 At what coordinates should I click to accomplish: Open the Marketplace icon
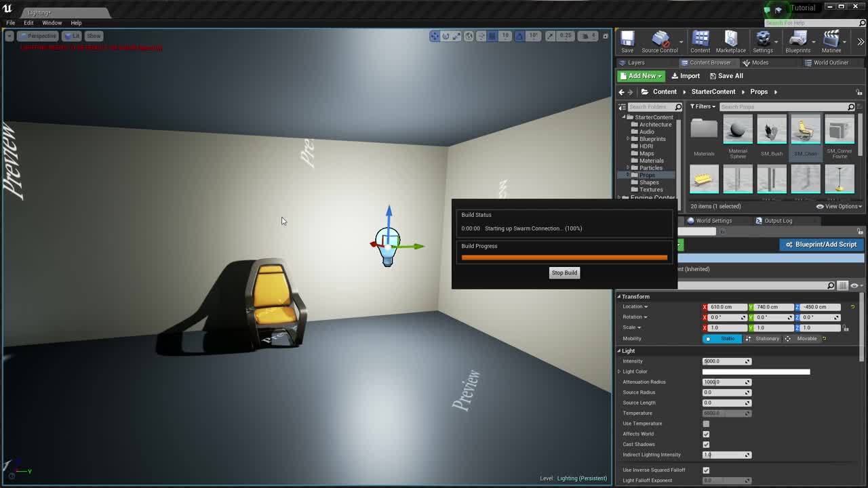coord(731,41)
